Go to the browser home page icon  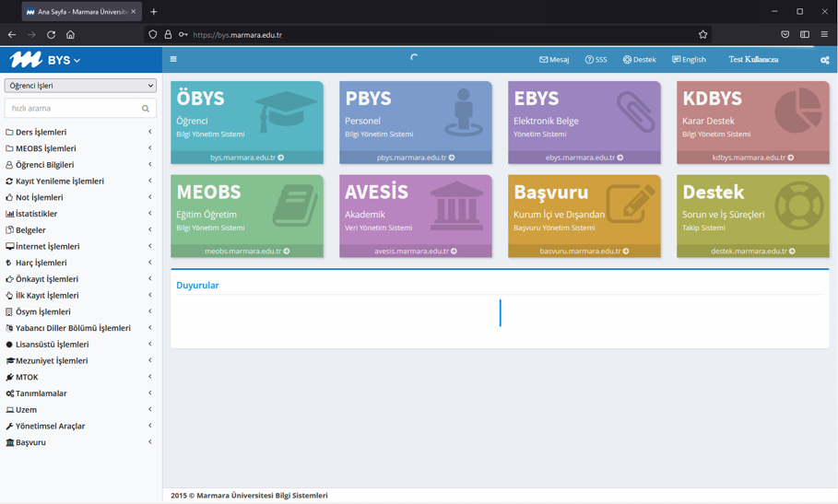click(x=71, y=35)
